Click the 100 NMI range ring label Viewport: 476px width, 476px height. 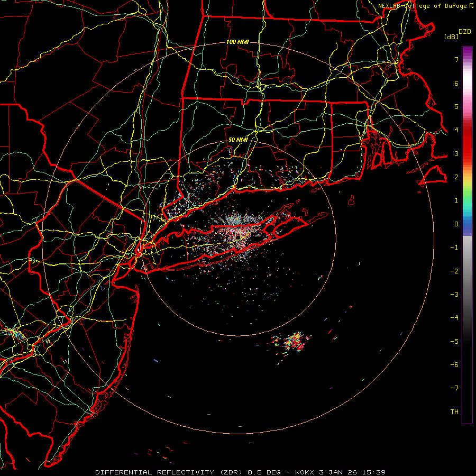237,42
